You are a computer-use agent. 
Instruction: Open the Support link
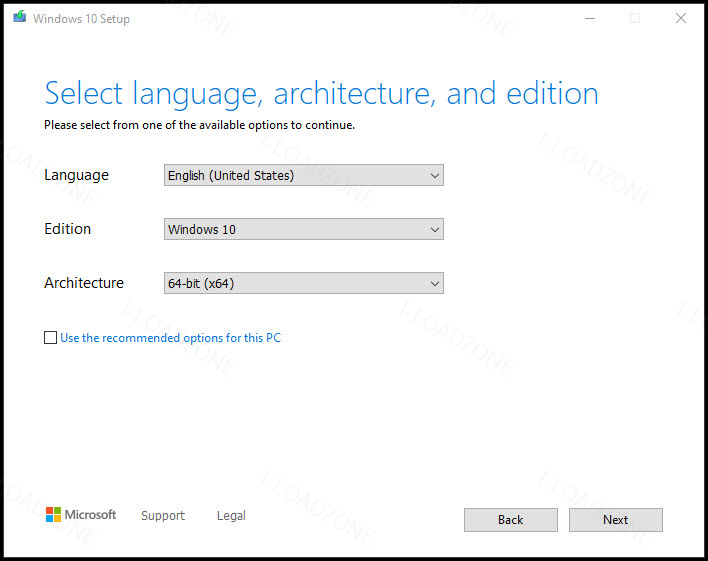click(x=163, y=515)
